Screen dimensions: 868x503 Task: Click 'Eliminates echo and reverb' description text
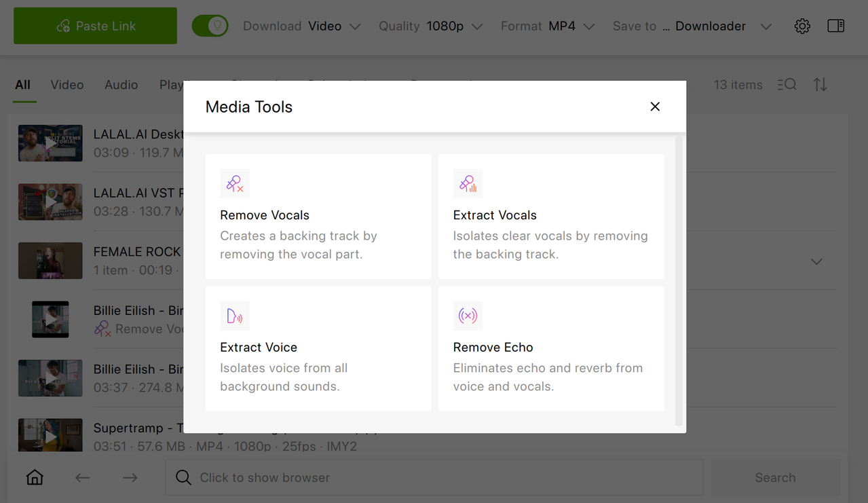coord(548,377)
